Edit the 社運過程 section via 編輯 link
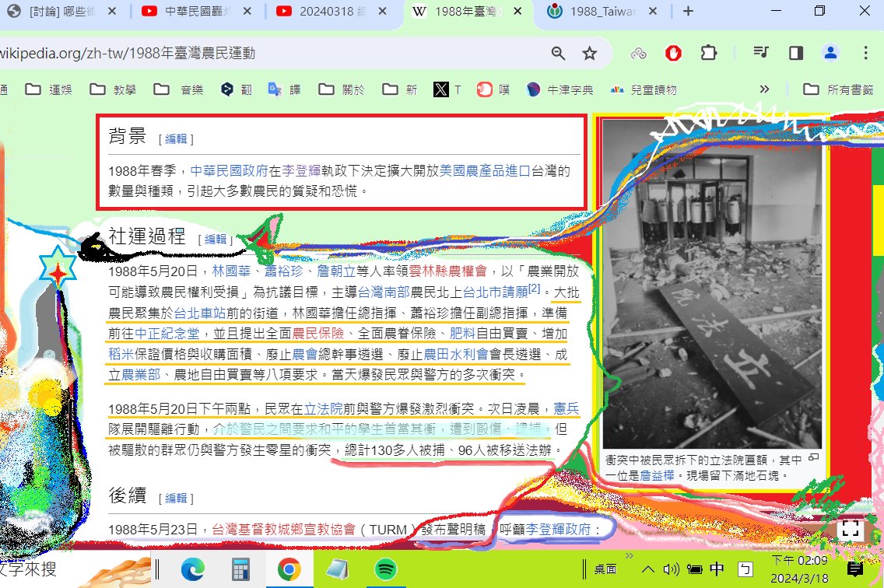 pos(216,239)
